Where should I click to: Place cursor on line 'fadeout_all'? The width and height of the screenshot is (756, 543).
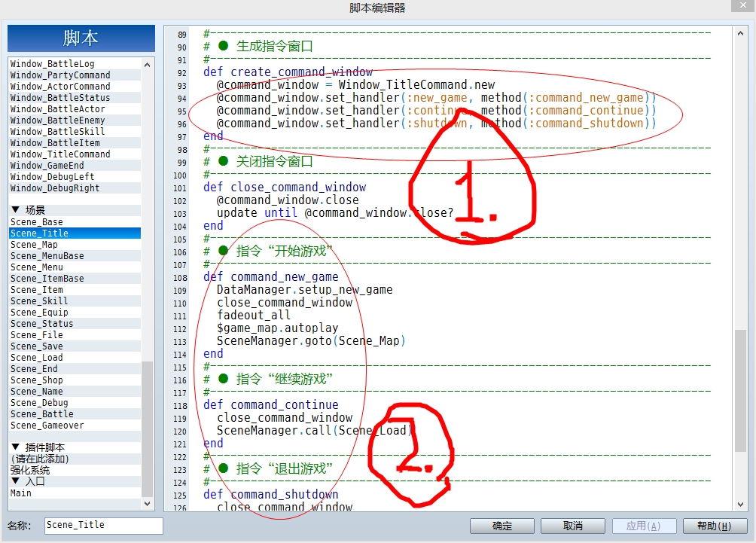[x=254, y=316]
